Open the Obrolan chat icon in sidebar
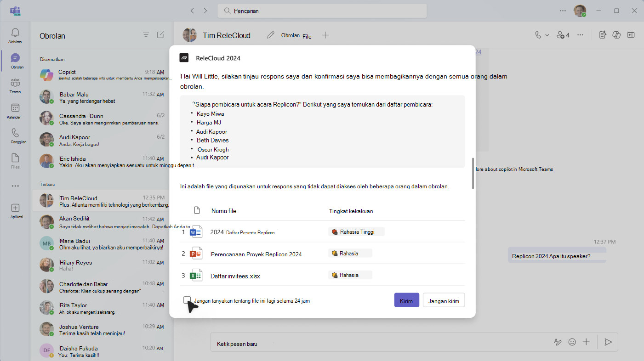The image size is (644, 361). (15, 58)
